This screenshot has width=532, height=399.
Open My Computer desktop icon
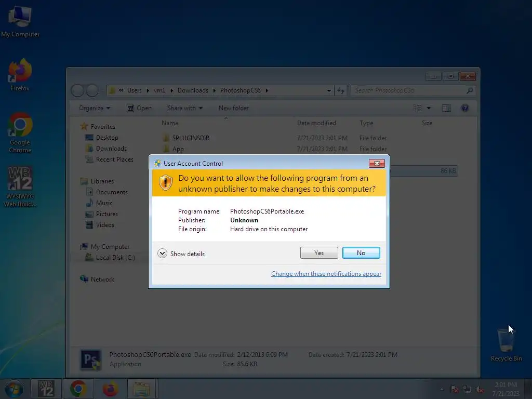click(20, 22)
